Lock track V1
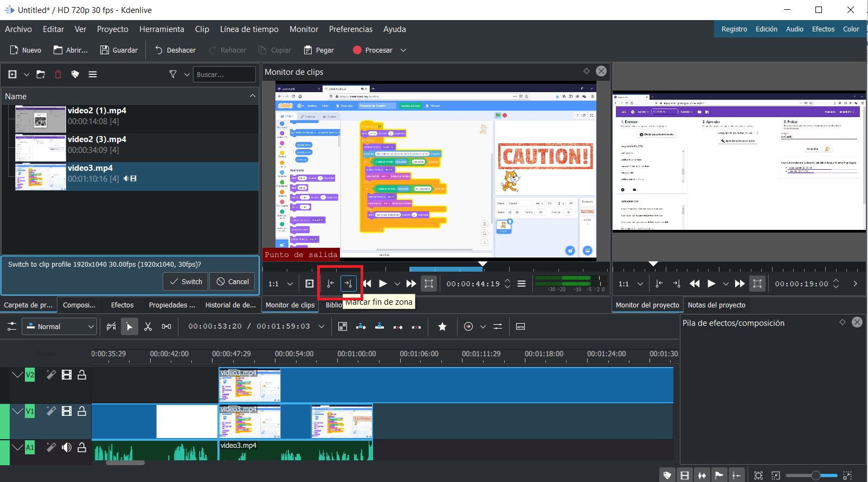This screenshot has height=482, width=868. tap(82, 411)
